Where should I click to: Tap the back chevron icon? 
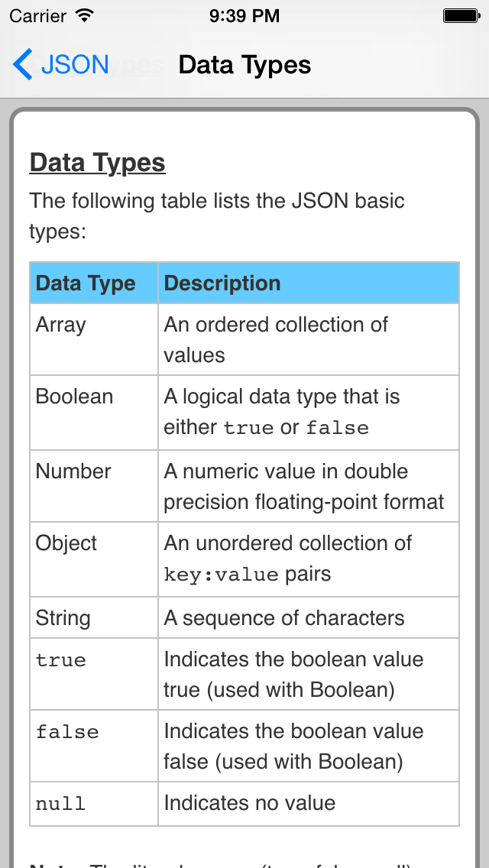click(23, 65)
